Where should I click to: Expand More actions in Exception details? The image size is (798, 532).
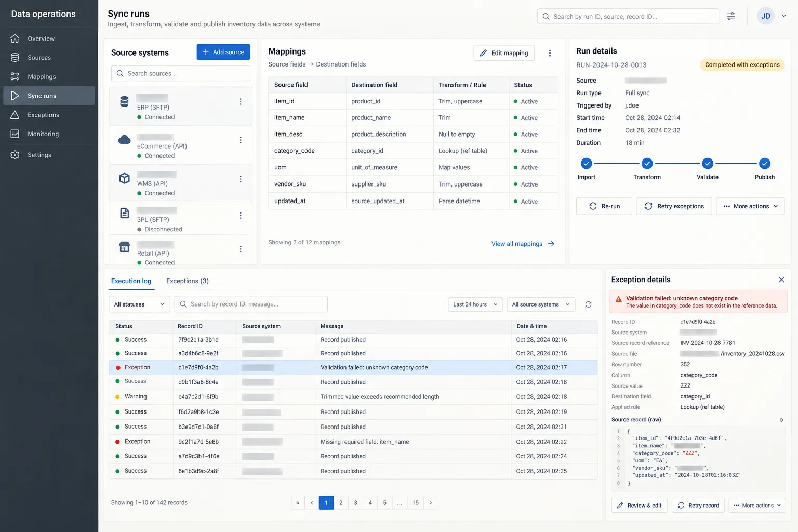point(757,506)
